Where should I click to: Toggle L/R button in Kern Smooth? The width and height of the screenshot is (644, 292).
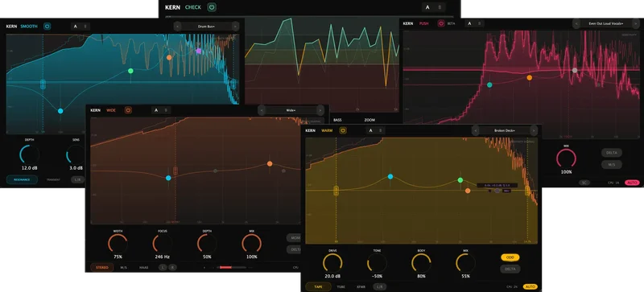[77, 179]
